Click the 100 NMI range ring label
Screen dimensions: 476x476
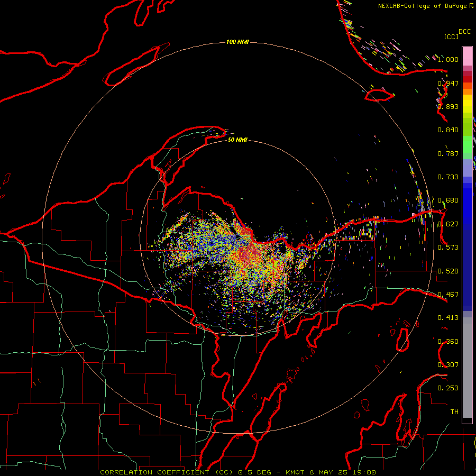pos(237,42)
